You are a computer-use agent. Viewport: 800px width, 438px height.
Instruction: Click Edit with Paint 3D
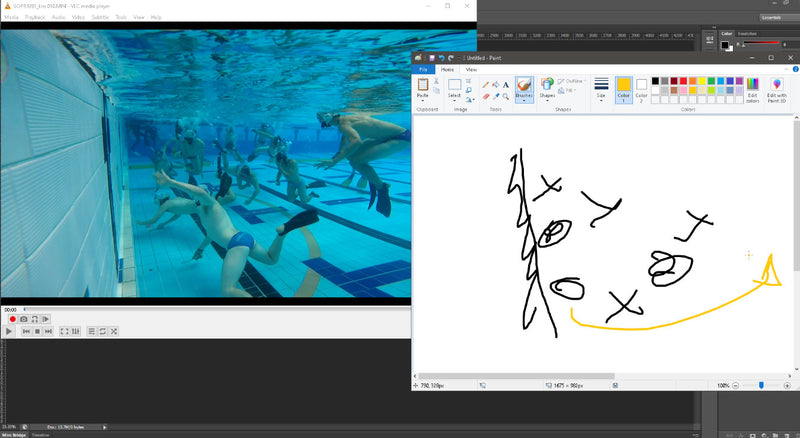777,90
